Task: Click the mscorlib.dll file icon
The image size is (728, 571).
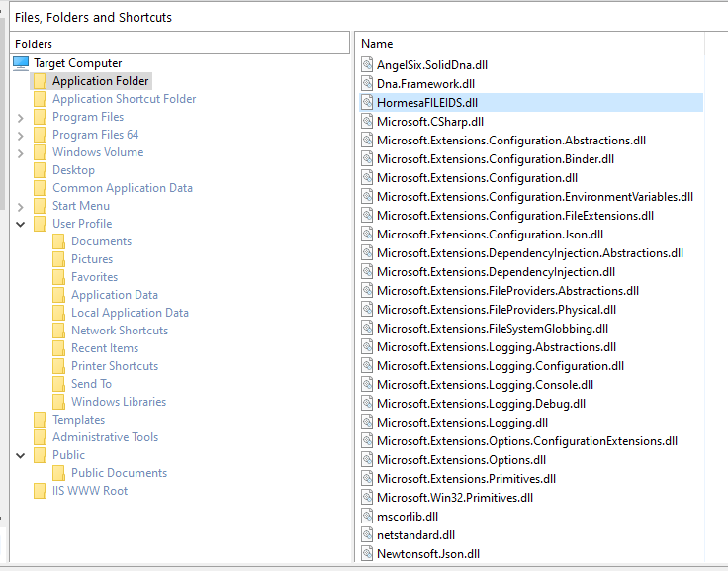Action: [367, 517]
